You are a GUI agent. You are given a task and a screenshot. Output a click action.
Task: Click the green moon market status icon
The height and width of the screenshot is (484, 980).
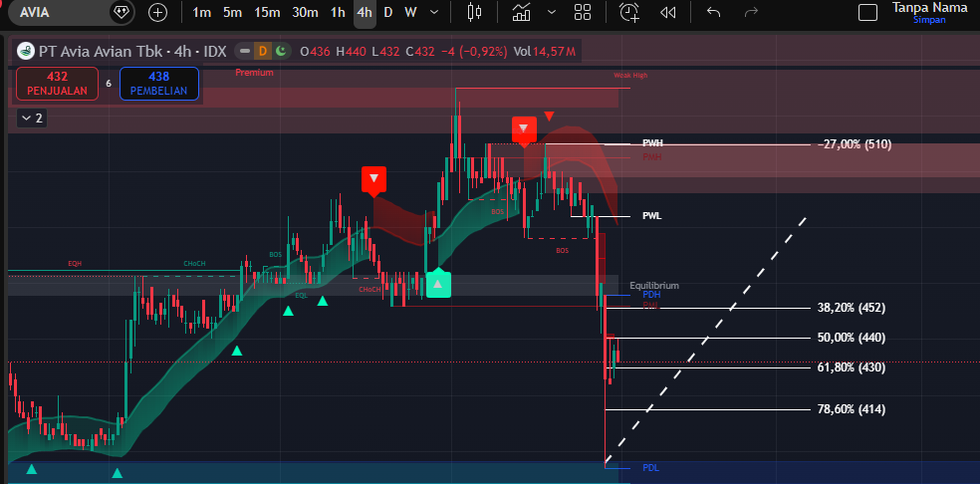281,51
